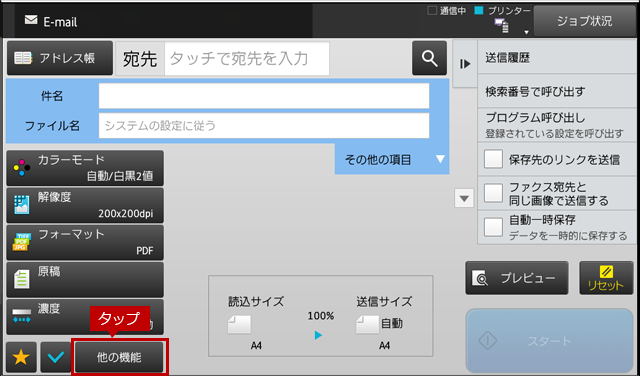Click the TIFF PDF JPG format icon
This screenshot has width=640, height=376.
(22, 242)
